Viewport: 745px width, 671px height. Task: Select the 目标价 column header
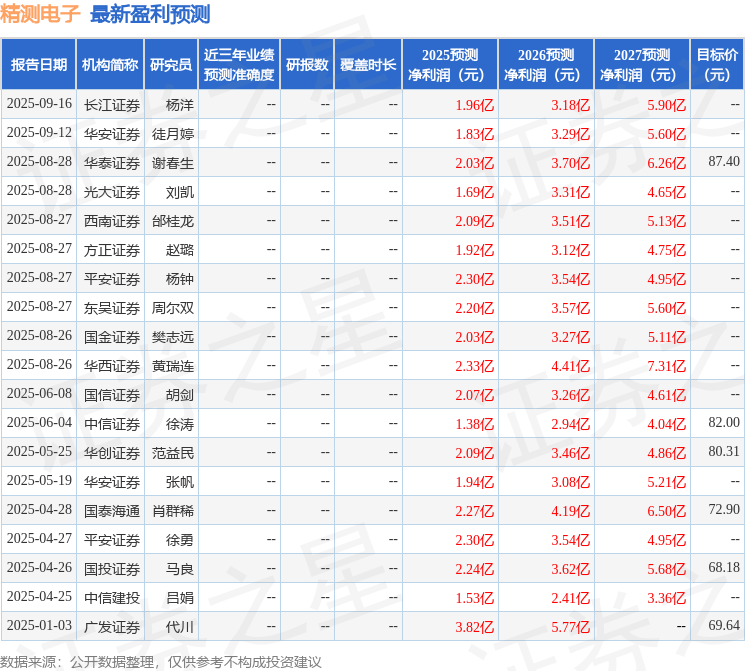click(717, 64)
